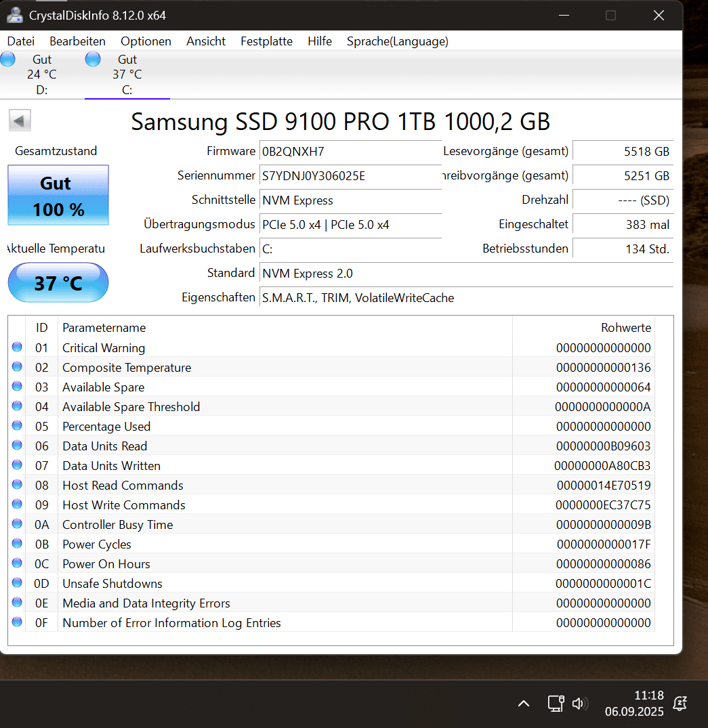
Task: Click the Firmware field 0B2QNXH7
Action: [x=351, y=152]
